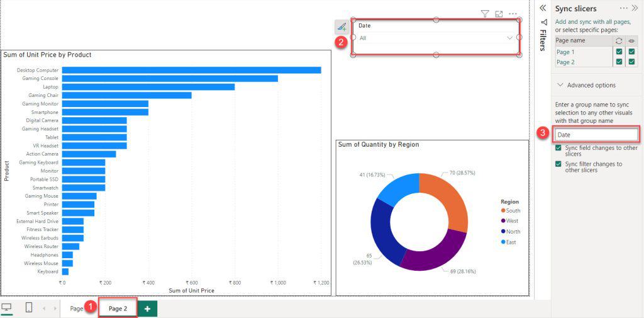Screen dimensions: 644x318
Task: Collapse the Sync slicers pane
Action: [x=634, y=8]
